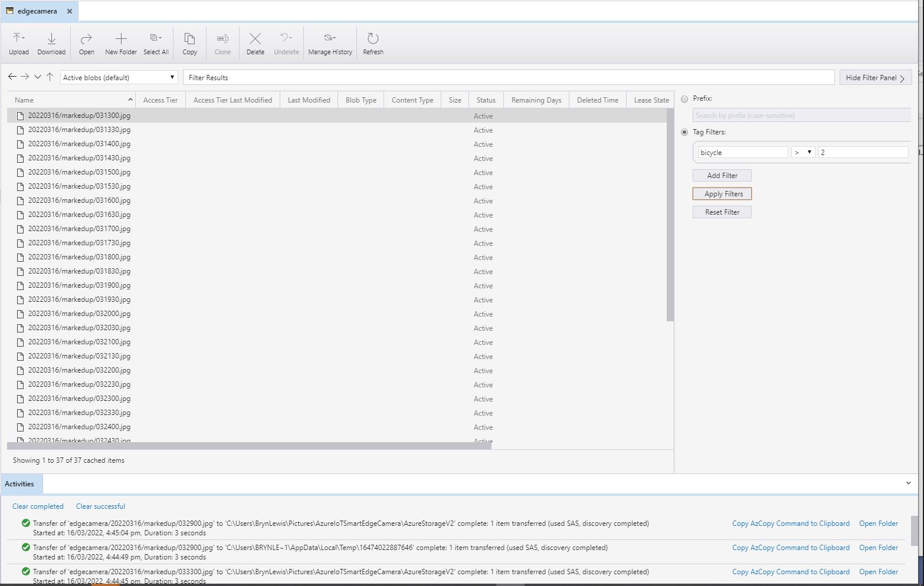Open the Active blobs (default) dropdown
Screen dimensions: 924x586
[119, 77]
